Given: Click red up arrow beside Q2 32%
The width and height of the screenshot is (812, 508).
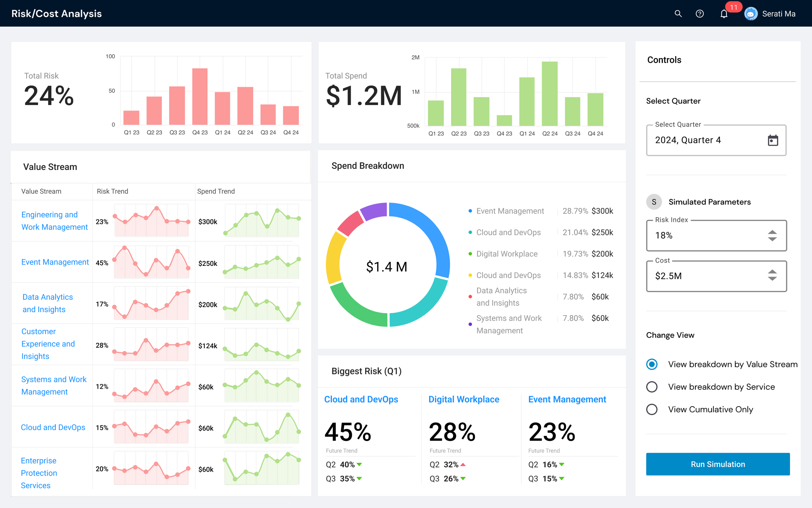Looking at the screenshot, I should (463, 464).
